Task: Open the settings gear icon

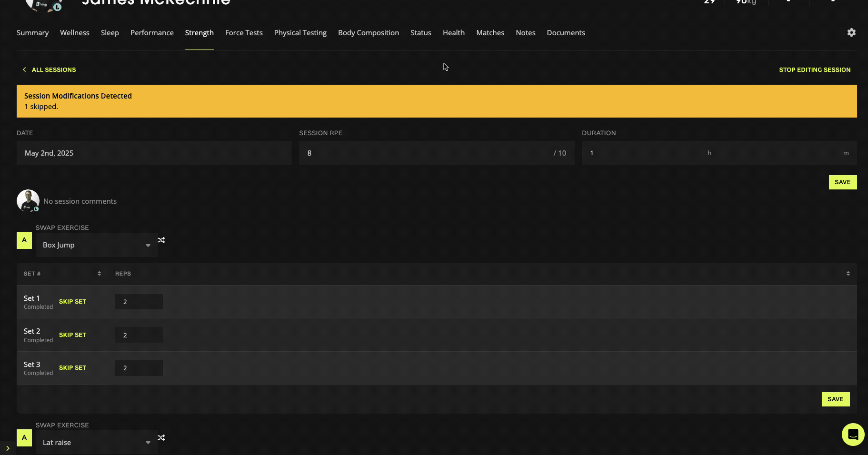Action: point(851,32)
